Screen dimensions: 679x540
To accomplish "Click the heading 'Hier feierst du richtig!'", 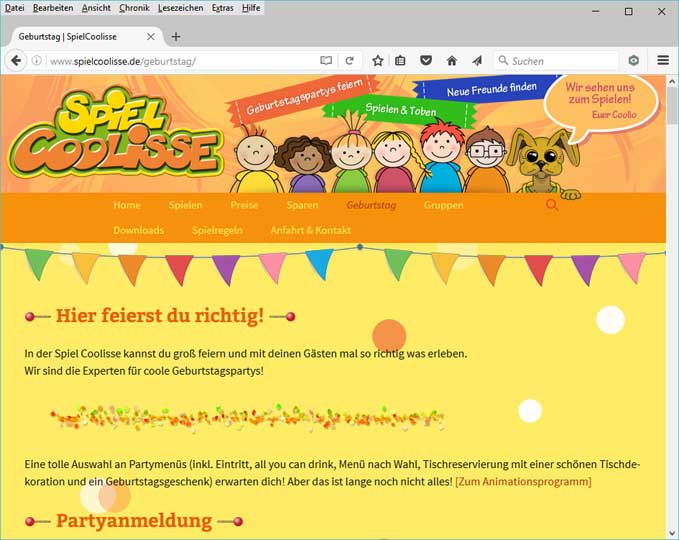I will [x=160, y=315].
